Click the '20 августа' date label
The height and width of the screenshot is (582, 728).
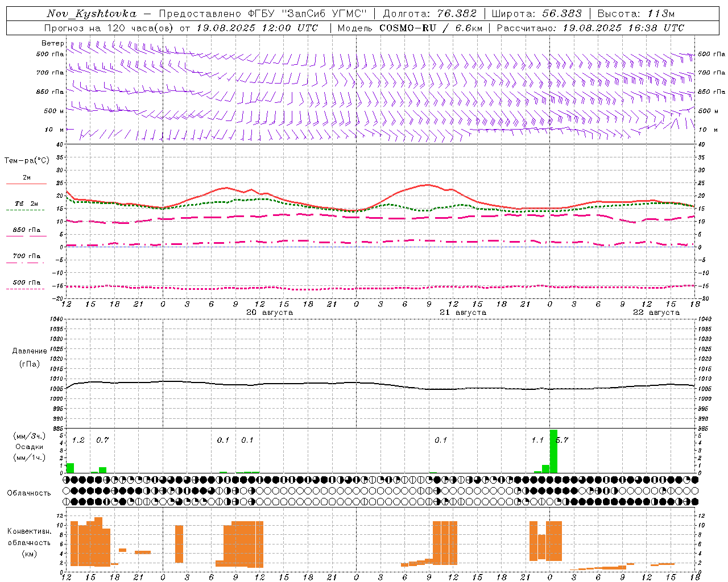click(270, 313)
